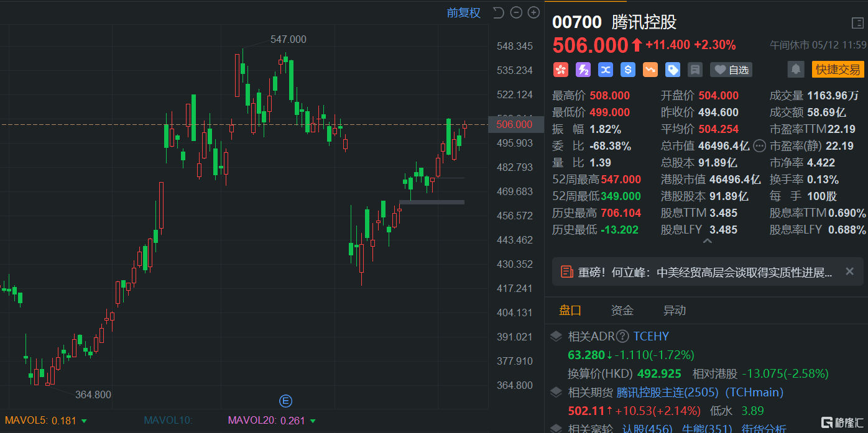The image size is (868, 433).
Task: Click the 547.000 high price label
Action: point(289,39)
